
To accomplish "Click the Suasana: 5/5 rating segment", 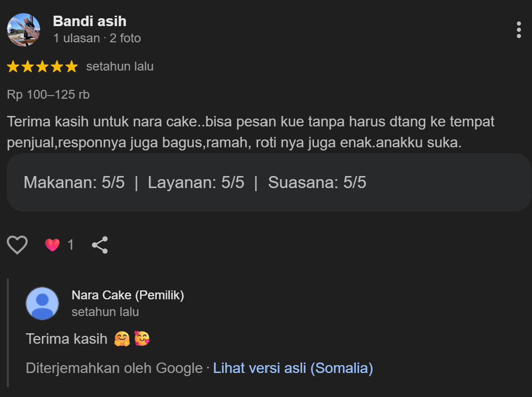I will (316, 183).
